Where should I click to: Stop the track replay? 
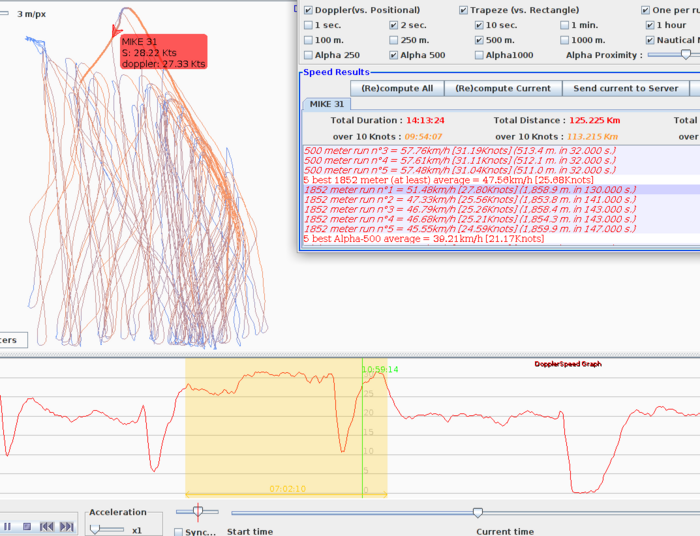27,527
